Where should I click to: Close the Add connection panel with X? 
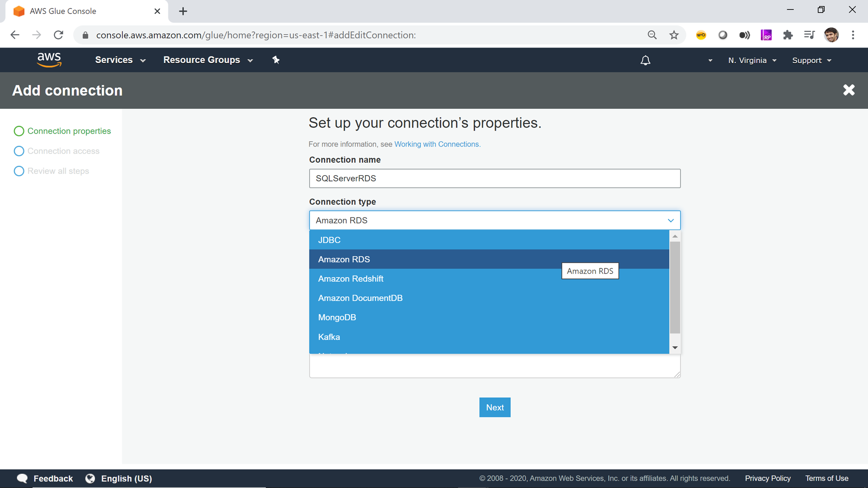[x=848, y=90]
